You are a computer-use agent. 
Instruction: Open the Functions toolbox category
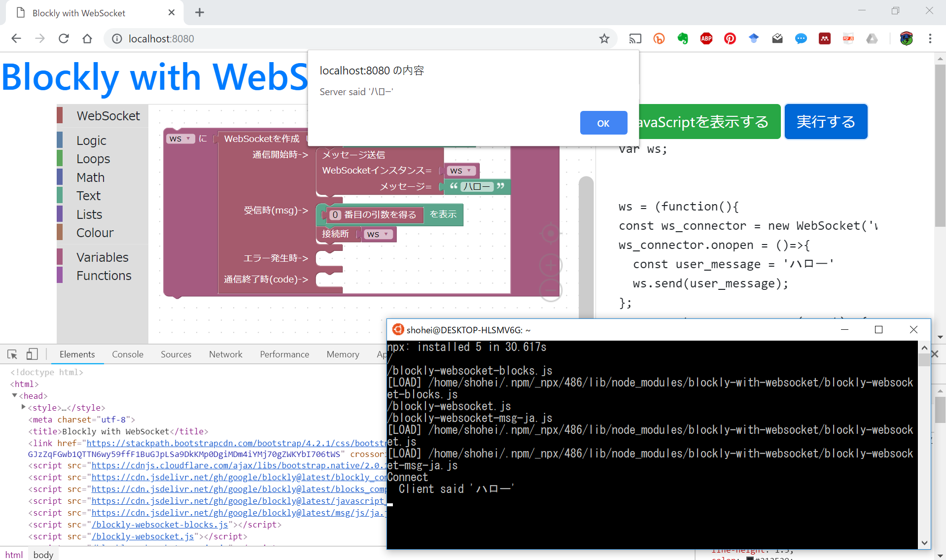tap(103, 276)
